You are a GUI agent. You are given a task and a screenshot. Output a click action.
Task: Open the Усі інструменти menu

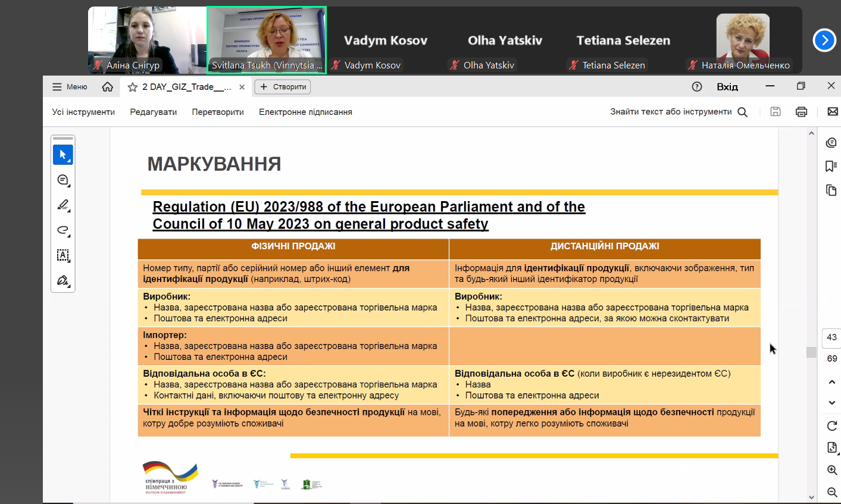coord(83,112)
